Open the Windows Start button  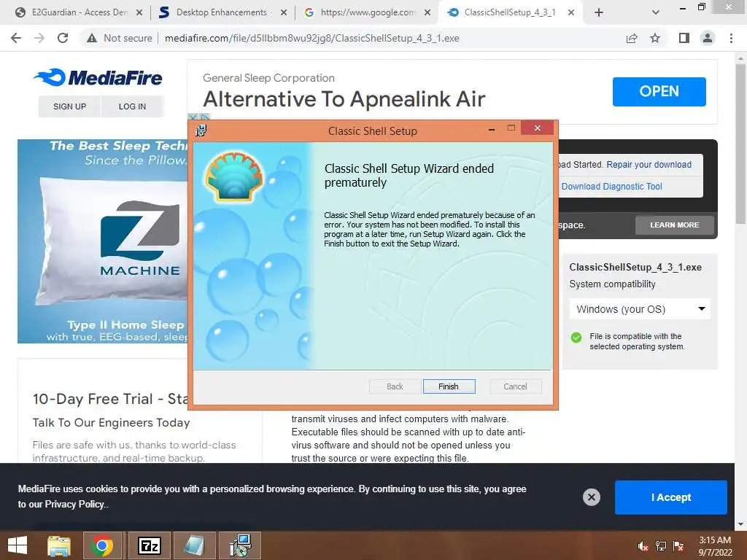coord(18,545)
